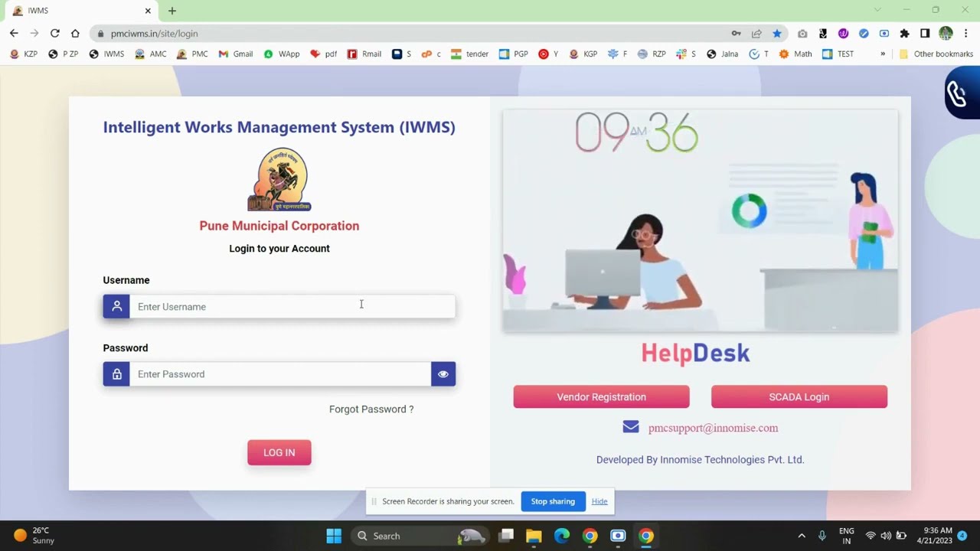Focus the Enter Password field
Viewport: 980px width, 551px height.
(280, 374)
